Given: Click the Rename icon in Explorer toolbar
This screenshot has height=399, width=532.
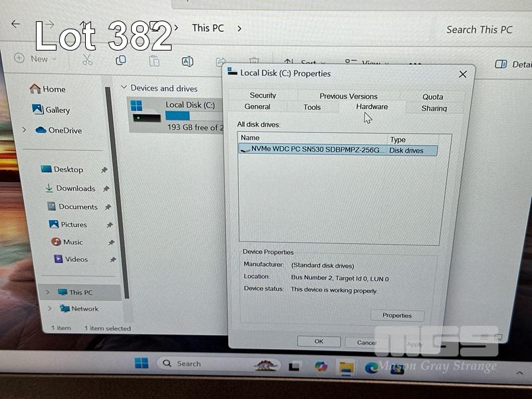Looking at the screenshot, I should pos(188,61).
